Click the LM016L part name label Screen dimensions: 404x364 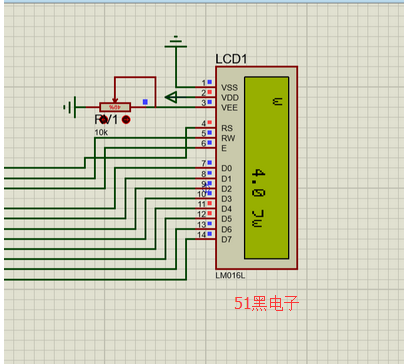[230, 276]
